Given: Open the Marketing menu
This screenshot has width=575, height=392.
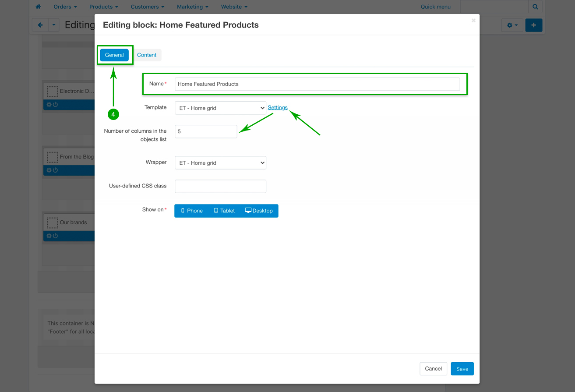Looking at the screenshot, I should (192, 7).
